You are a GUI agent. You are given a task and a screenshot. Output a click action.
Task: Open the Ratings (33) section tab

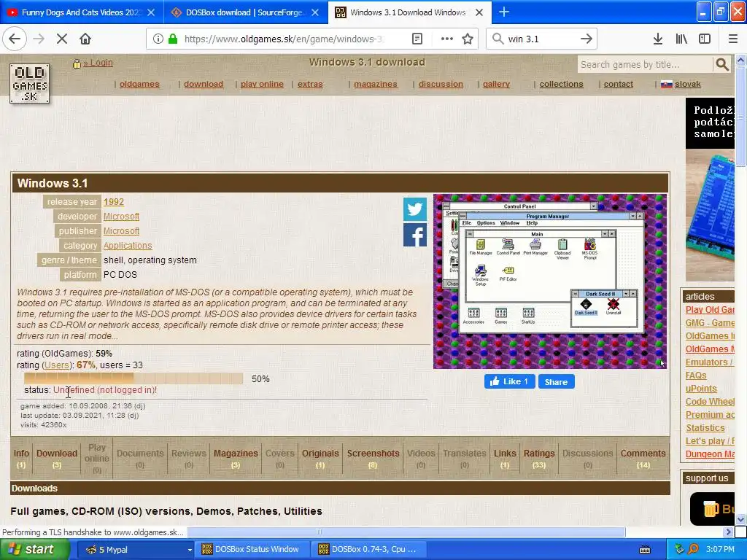click(x=539, y=458)
